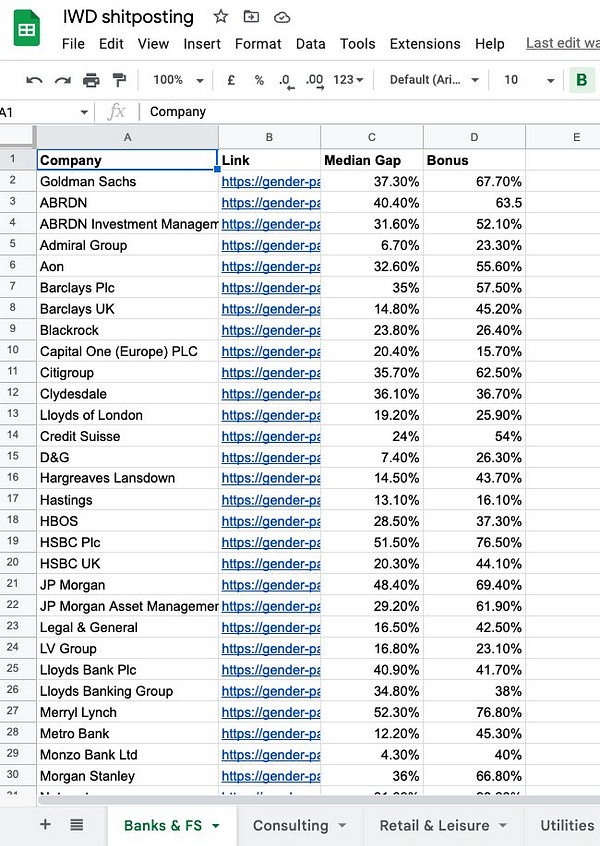Open the Default (Ari...) font dropdown
Viewport: 600px width, 846px height.
tap(434, 80)
